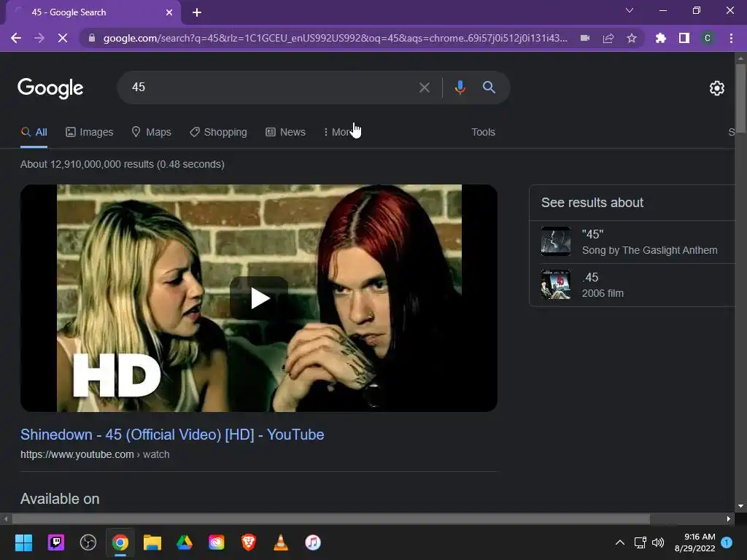This screenshot has width=747, height=560.
Task: Submit search with magnifier icon
Action: [489, 87]
